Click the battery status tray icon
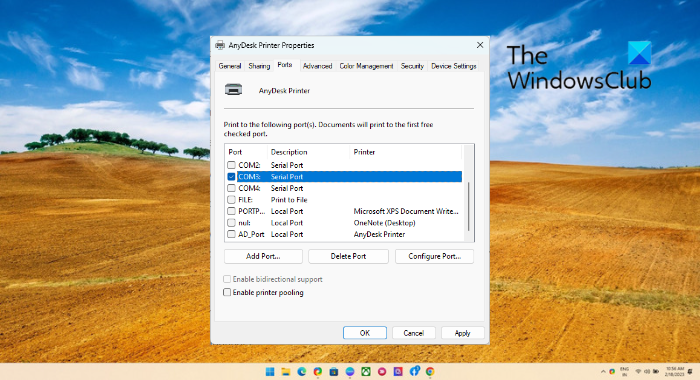700x380 pixels. tap(656, 372)
